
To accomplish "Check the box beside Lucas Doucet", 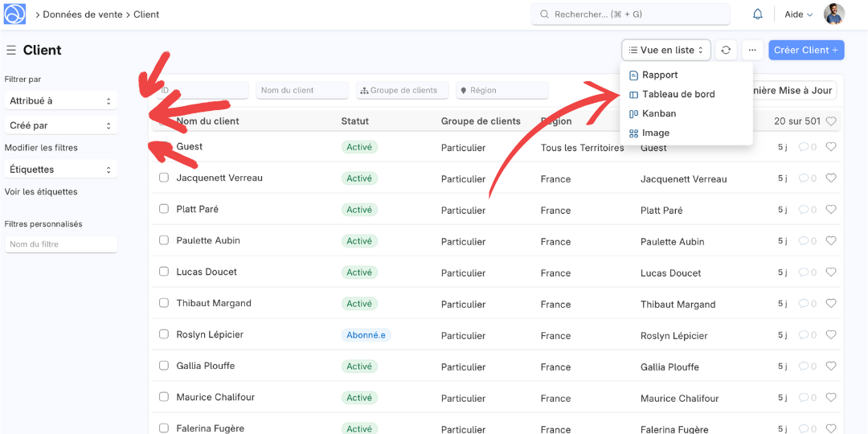I will point(164,272).
